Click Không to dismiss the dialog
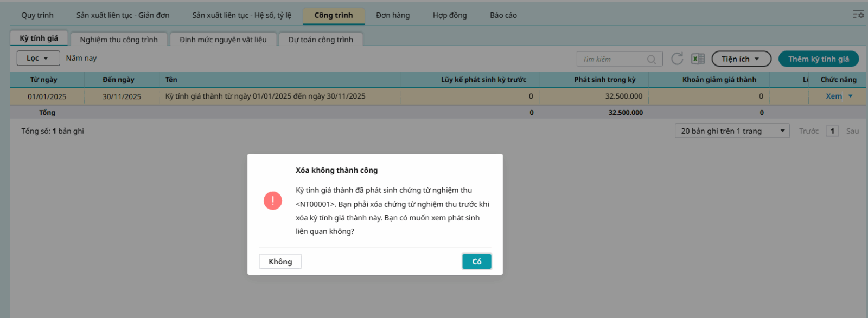The width and height of the screenshot is (868, 318). pos(280,261)
